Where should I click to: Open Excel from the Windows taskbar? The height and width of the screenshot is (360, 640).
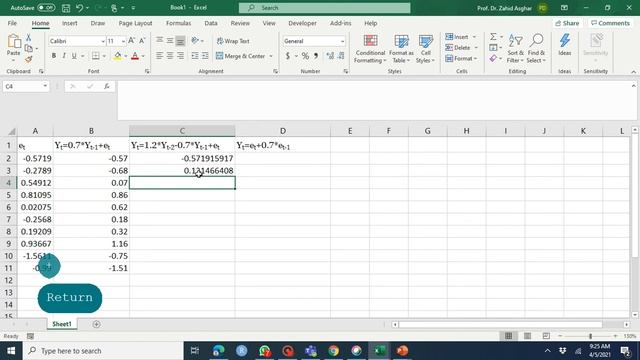[379, 351]
